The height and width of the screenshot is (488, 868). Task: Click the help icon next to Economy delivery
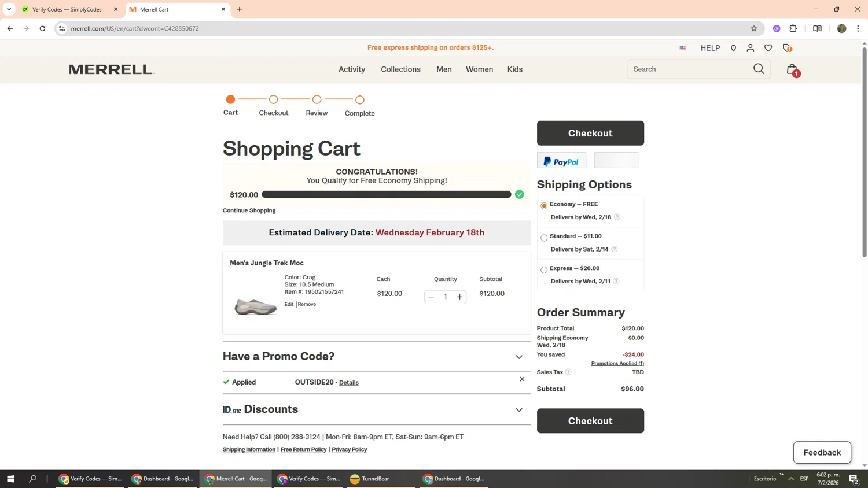tap(617, 217)
